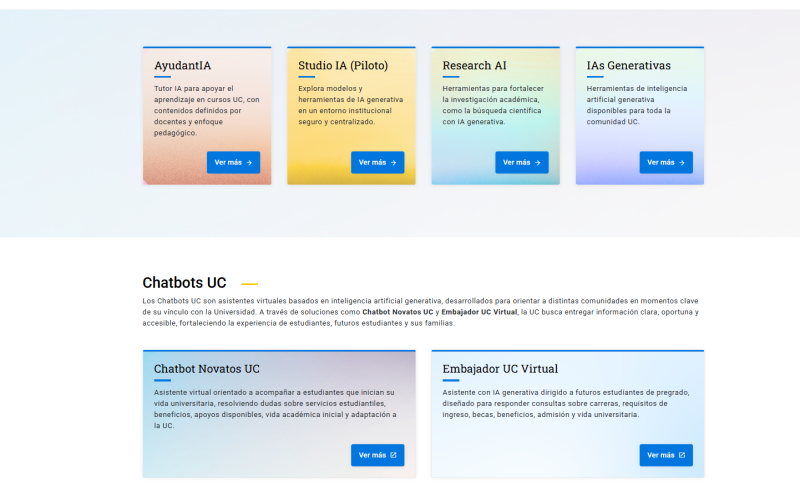Screen dimensions: 800x488
Task: Open Chatbot Novatos UC Ver más button
Action: pos(378,455)
